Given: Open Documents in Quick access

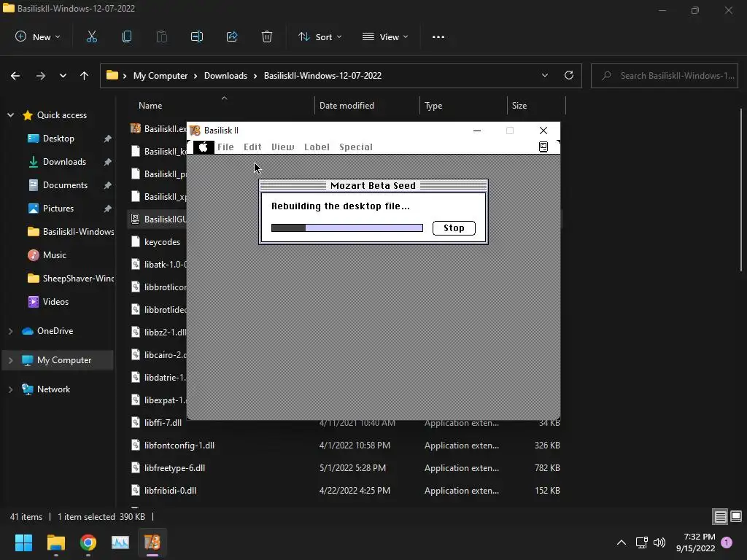Looking at the screenshot, I should (65, 185).
